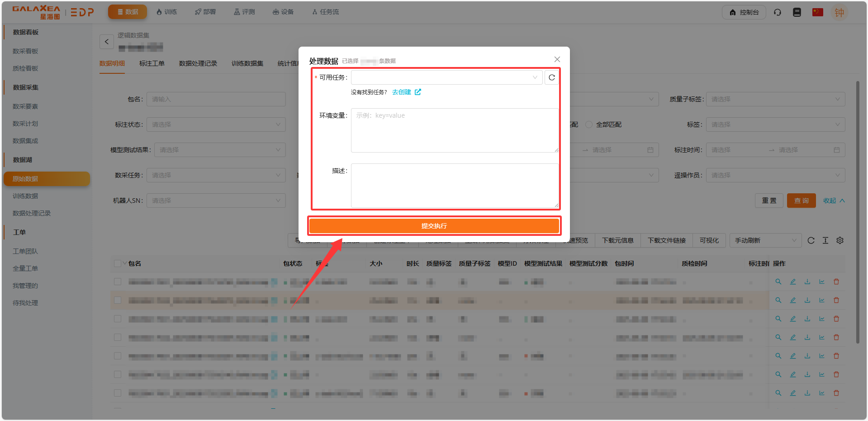Switch to the 标注工单 tab
868x421 pixels.
(152, 63)
